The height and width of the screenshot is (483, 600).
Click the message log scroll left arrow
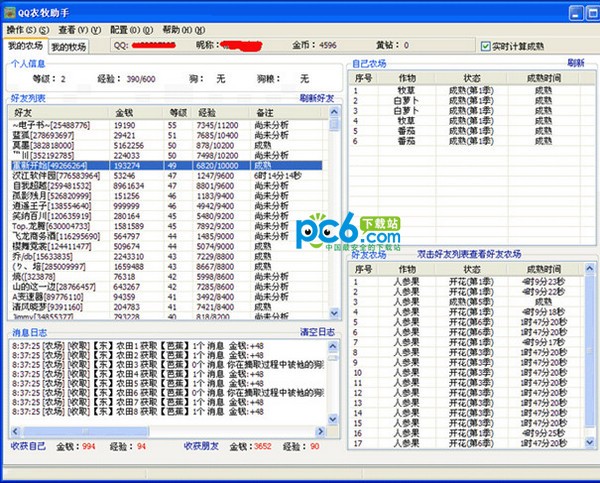[16, 432]
